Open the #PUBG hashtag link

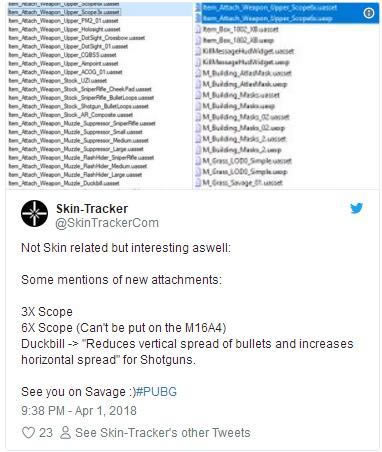click(x=156, y=392)
